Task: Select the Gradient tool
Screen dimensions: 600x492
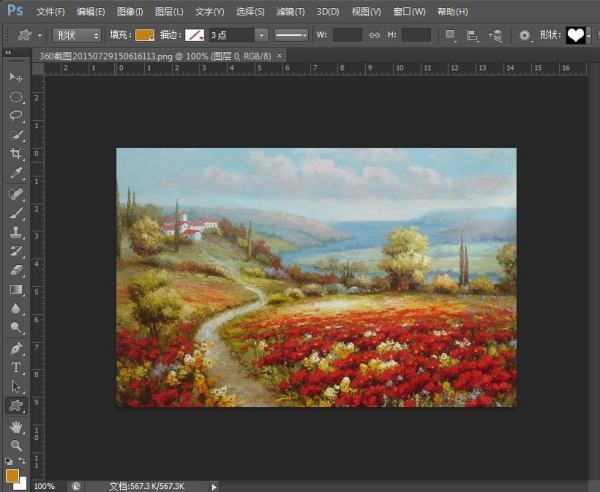Action: (16, 290)
